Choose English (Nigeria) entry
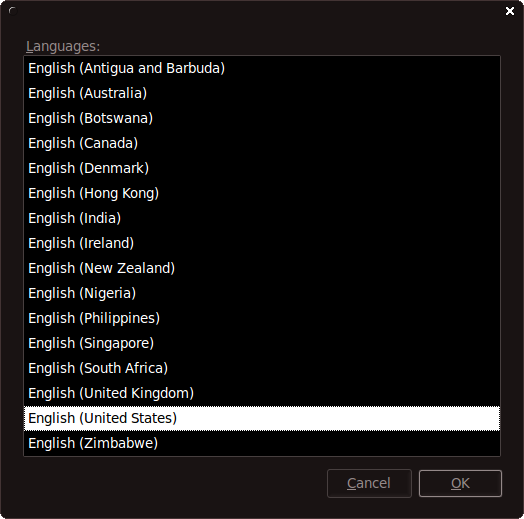The image size is (524, 519). [262, 293]
